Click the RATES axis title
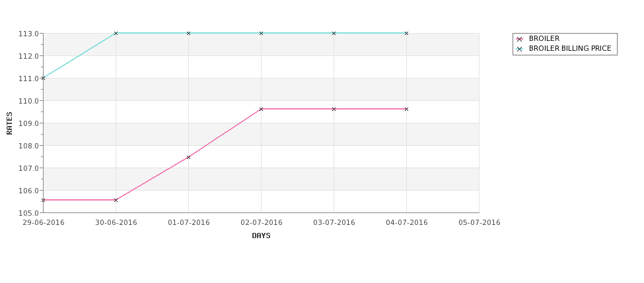Image resolution: width=644 pixels, height=283 pixels. (9, 123)
